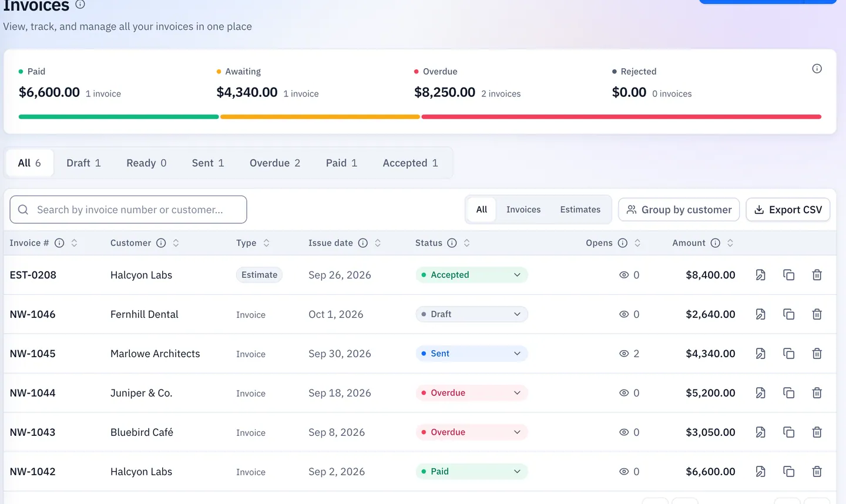This screenshot has width=846, height=504.
Task: Click info icon in summary card corner
Action: point(817,69)
